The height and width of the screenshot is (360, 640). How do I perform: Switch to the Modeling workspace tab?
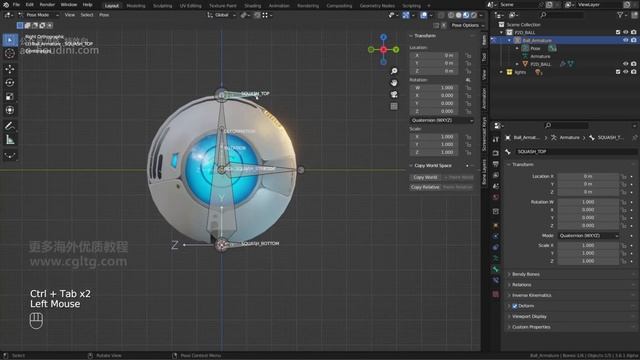click(x=136, y=6)
